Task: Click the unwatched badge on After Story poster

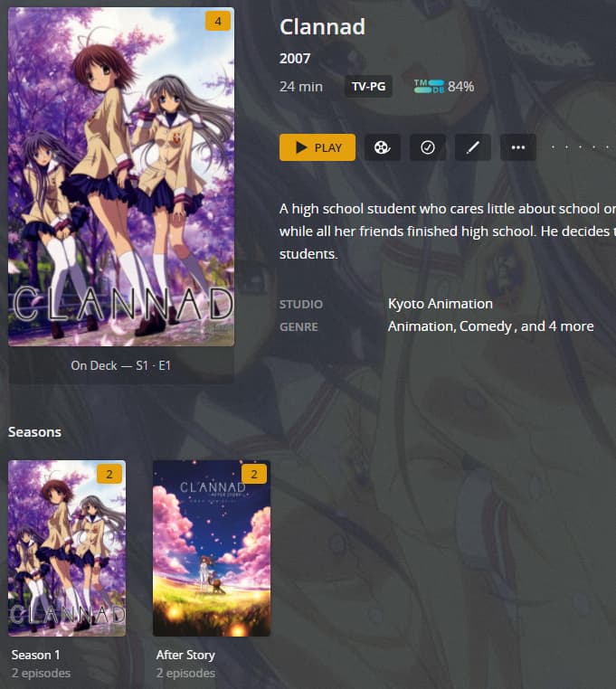Action: click(253, 474)
